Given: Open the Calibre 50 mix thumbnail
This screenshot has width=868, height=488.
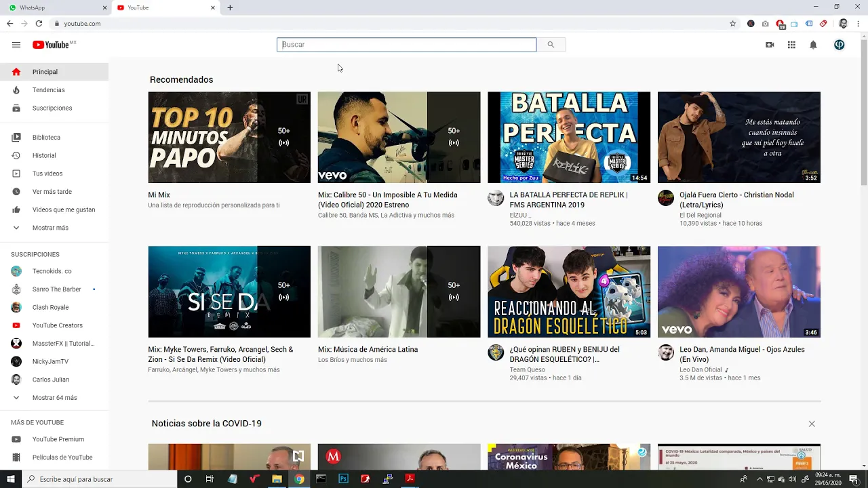Looking at the screenshot, I should 399,138.
